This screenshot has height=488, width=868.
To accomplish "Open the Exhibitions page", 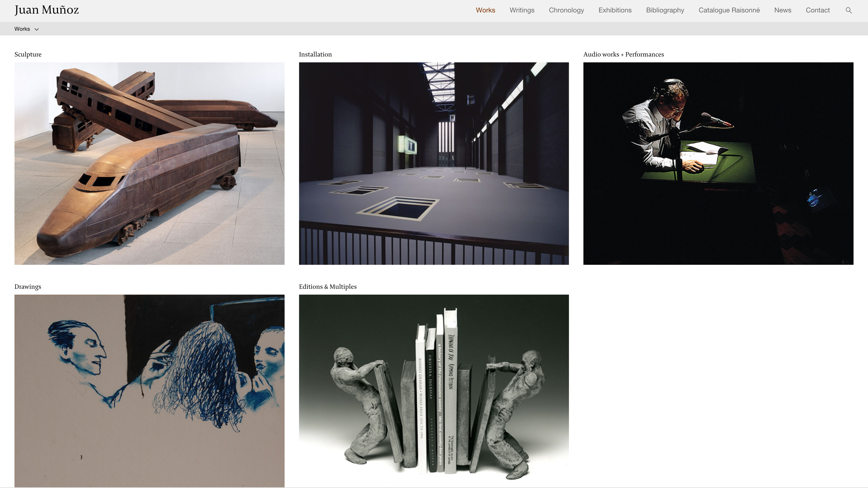I will pyautogui.click(x=615, y=10).
